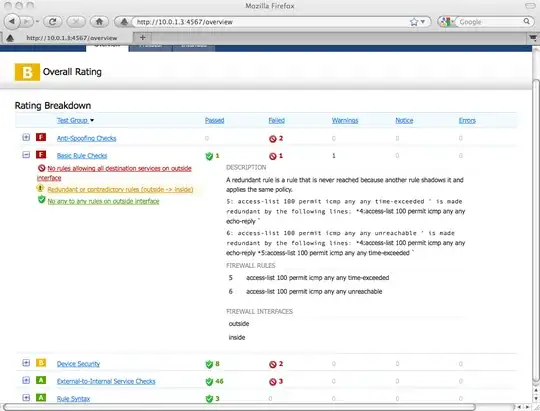Image resolution: width=540 pixels, height=411 pixels.
Task: Click the reload page icon
Action: [x=52, y=22]
